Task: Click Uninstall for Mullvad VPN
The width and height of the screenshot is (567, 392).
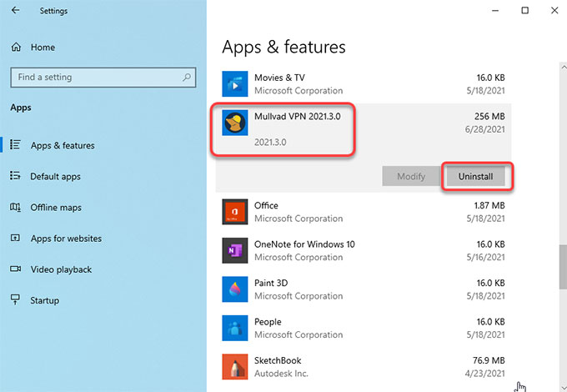Action: point(475,176)
